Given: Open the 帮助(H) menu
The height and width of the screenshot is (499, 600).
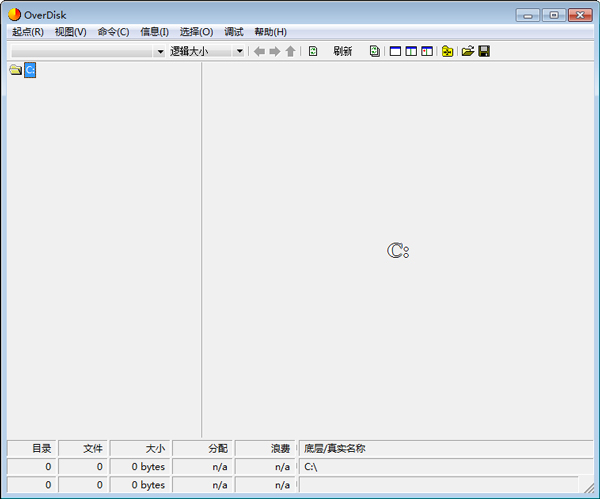Looking at the screenshot, I should [x=271, y=32].
